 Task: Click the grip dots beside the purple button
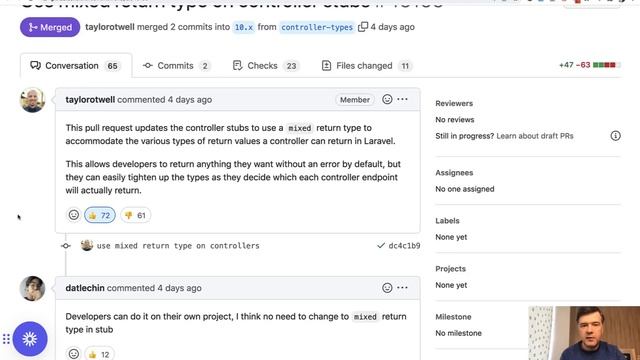(6, 339)
